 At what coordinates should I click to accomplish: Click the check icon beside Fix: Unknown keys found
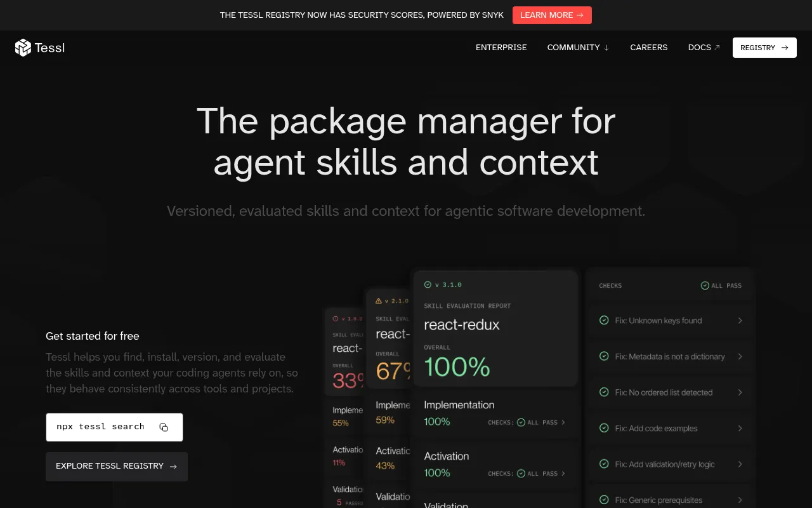604,321
